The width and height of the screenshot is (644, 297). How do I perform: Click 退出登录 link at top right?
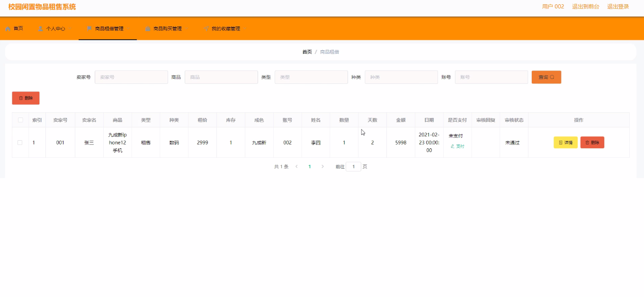click(618, 7)
